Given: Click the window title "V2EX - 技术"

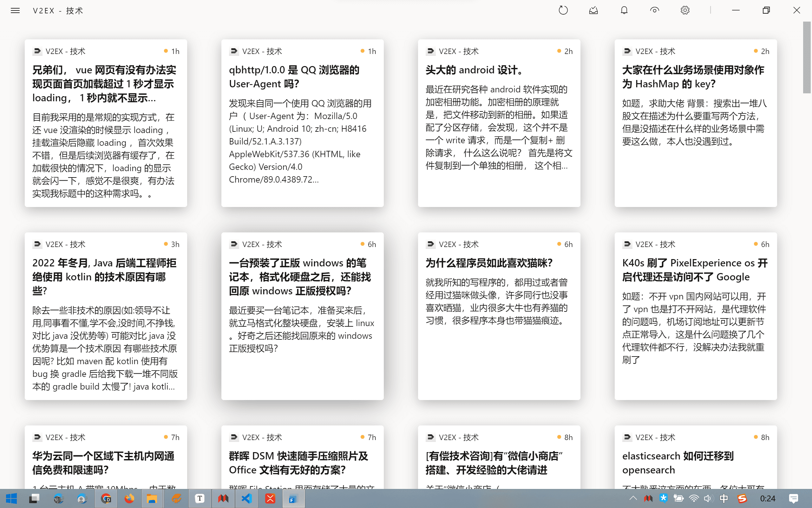Looking at the screenshot, I should point(58,11).
